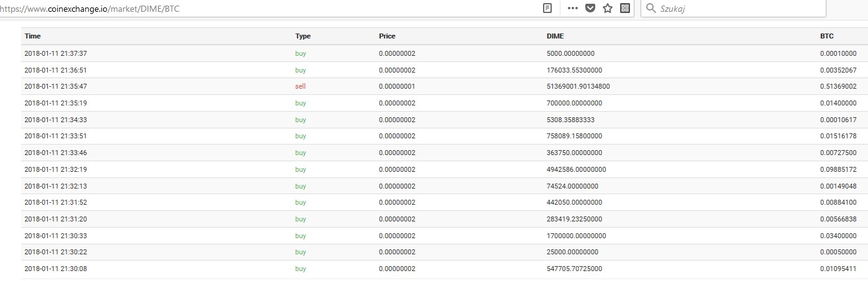
Task: Bookmark this page with star icon
Action: tap(608, 8)
